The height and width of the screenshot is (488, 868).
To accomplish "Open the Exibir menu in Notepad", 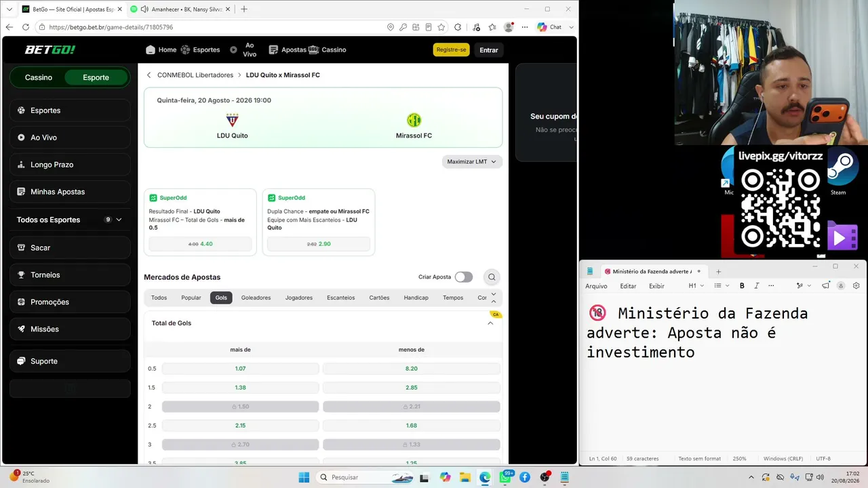I will click(x=656, y=286).
